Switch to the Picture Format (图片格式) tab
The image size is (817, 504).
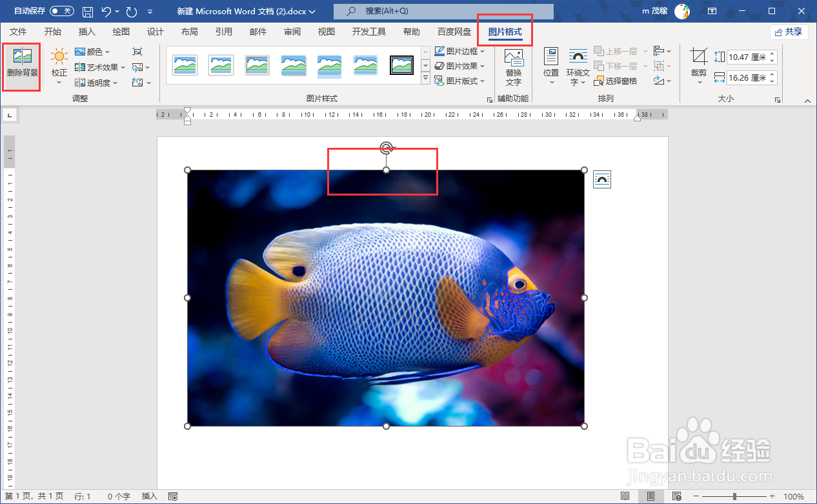pyautogui.click(x=505, y=32)
